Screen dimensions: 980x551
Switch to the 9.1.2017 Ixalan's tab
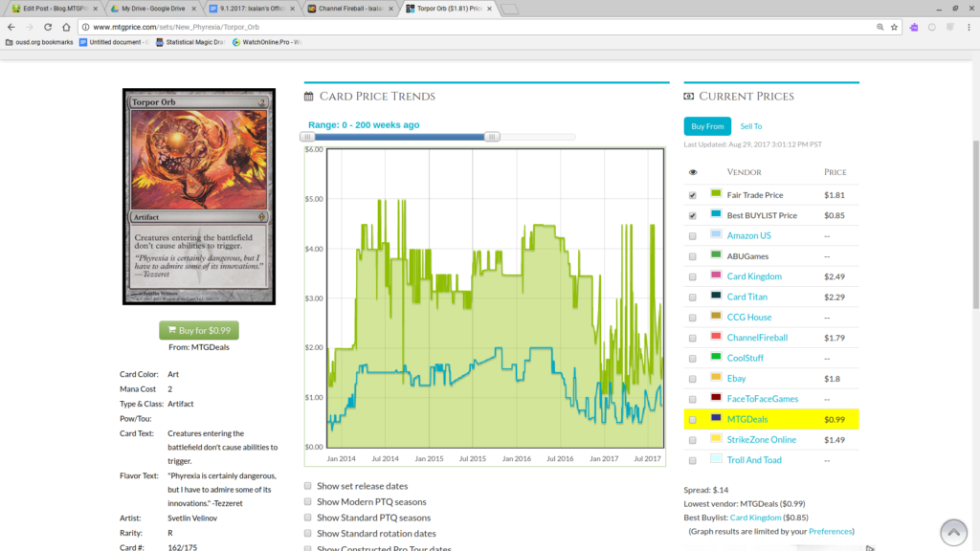tap(252, 9)
